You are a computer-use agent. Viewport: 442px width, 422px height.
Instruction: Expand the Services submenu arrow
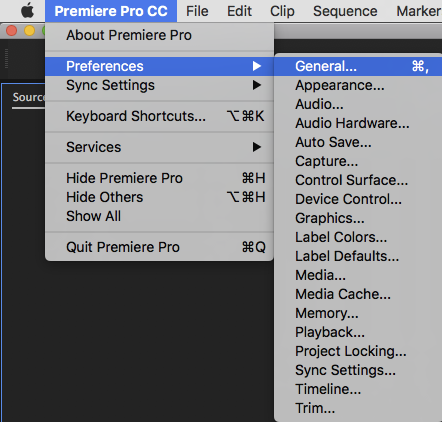pyautogui.click(x=257, y=147)
